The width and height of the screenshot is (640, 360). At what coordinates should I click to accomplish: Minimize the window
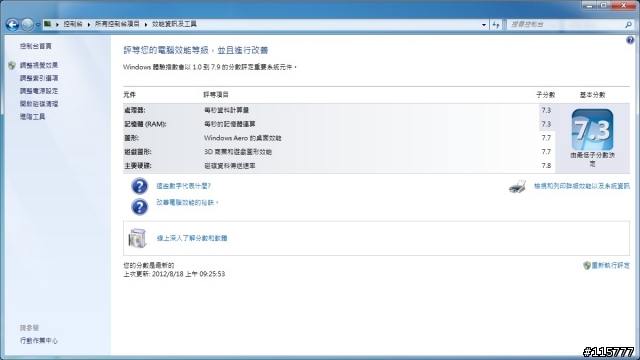tap(589, 5)
